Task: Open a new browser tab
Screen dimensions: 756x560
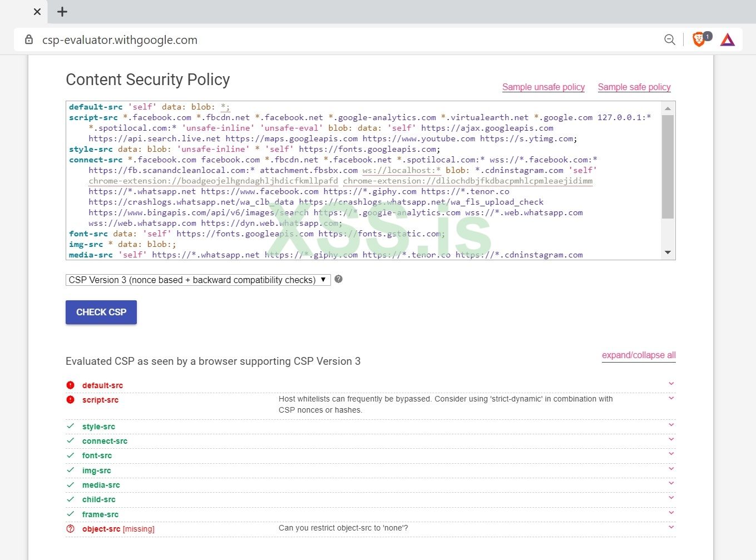Action: click(x=62, y=12)
